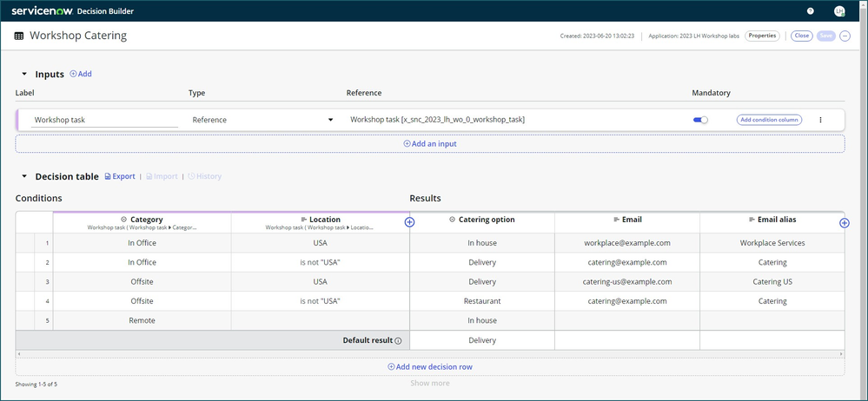Click catering-us@example.com email cell
Image resolution: width=868 pixels, height=401 pixels.
(x=627, y=281)
